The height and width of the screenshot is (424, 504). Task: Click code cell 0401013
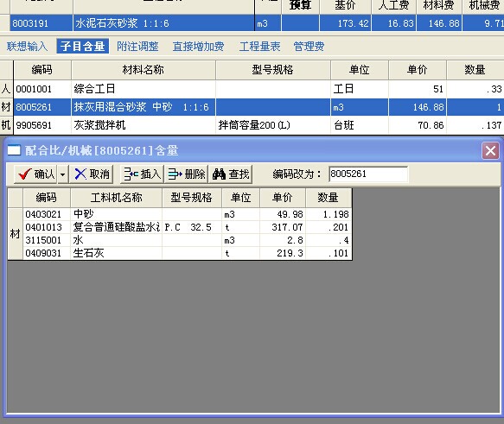(x=47, y=227)
